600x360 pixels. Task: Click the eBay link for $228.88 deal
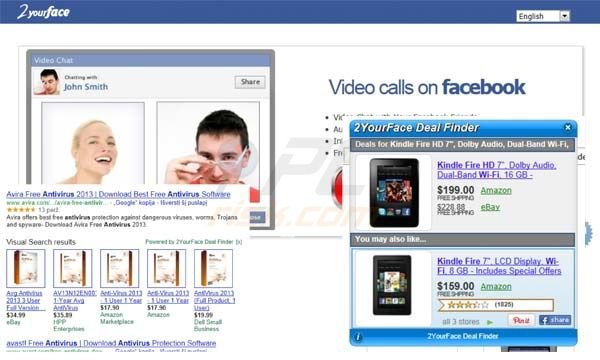pyautogui.click(x=490, y=207)
